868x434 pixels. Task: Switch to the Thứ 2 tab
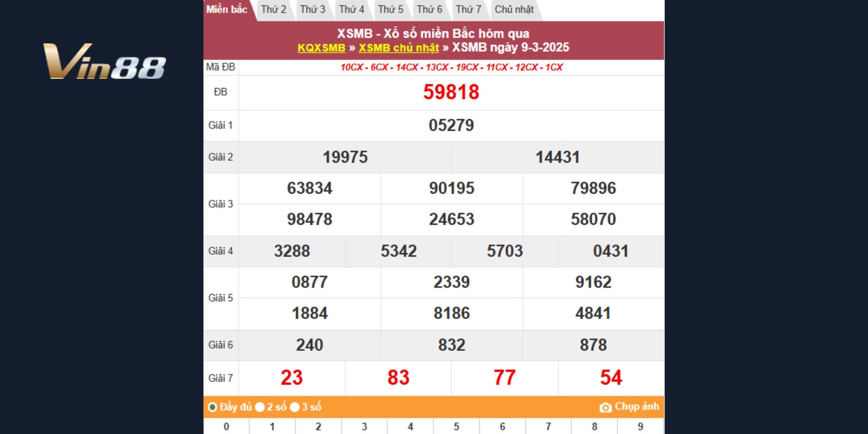pos(274,10)
